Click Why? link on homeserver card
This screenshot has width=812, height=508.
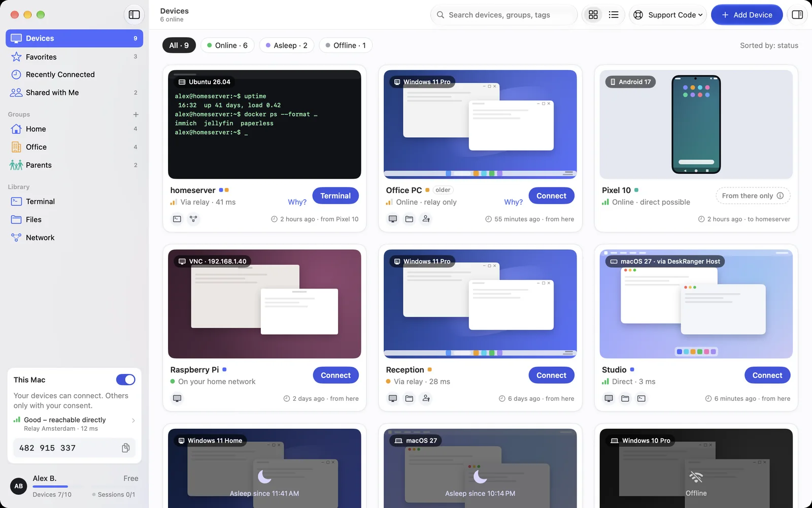297,202
